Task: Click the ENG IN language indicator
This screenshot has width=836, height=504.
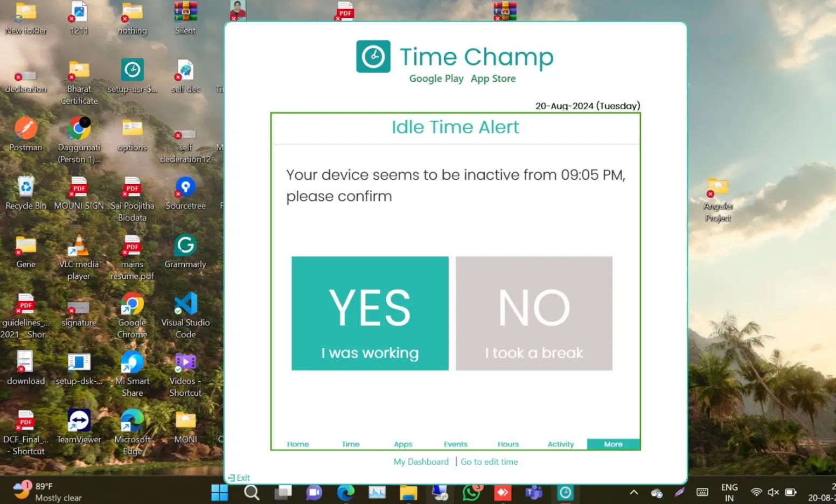Action: (729, 492)
